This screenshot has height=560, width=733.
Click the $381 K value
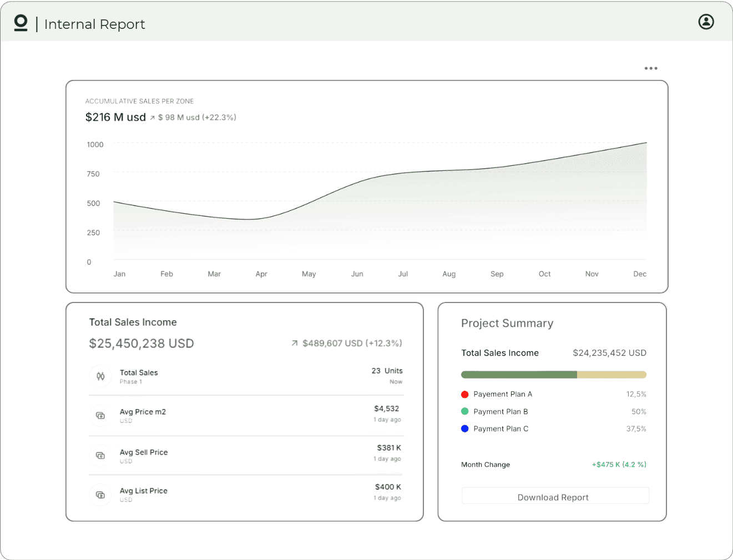(x=389, y=448)
